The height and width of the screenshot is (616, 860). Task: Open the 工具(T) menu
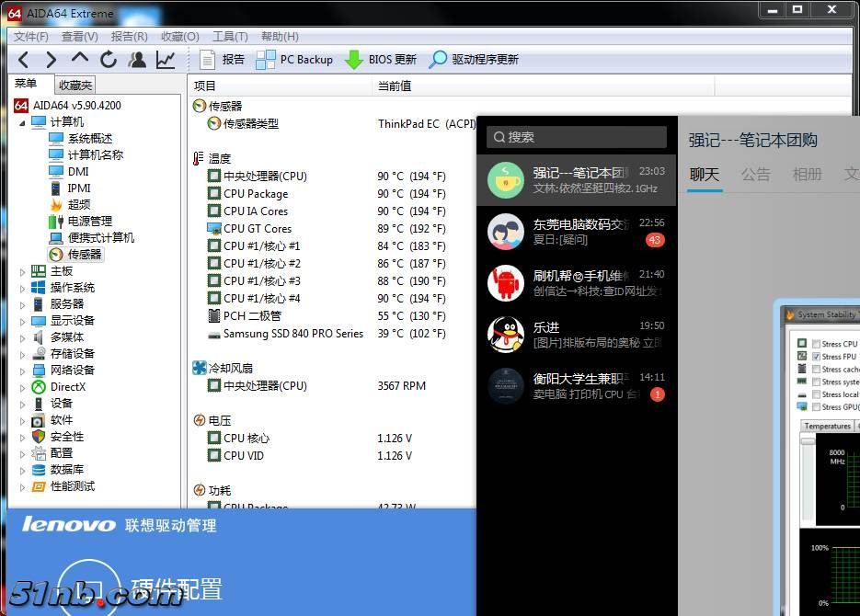(x=230, y=36)
